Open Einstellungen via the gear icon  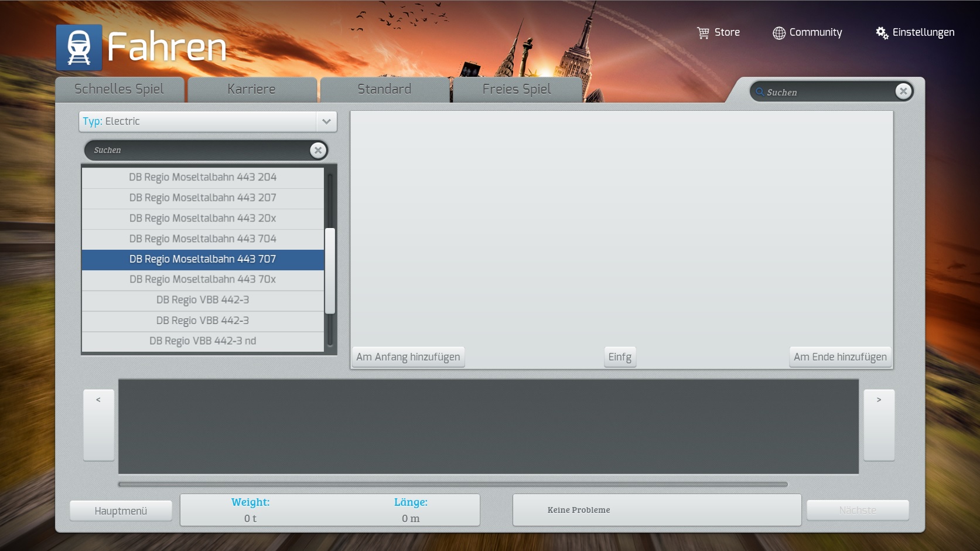(882, 33)
